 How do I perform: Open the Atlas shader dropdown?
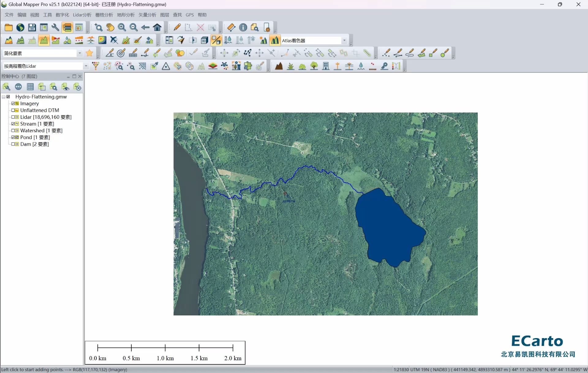[x=344, y=40]
